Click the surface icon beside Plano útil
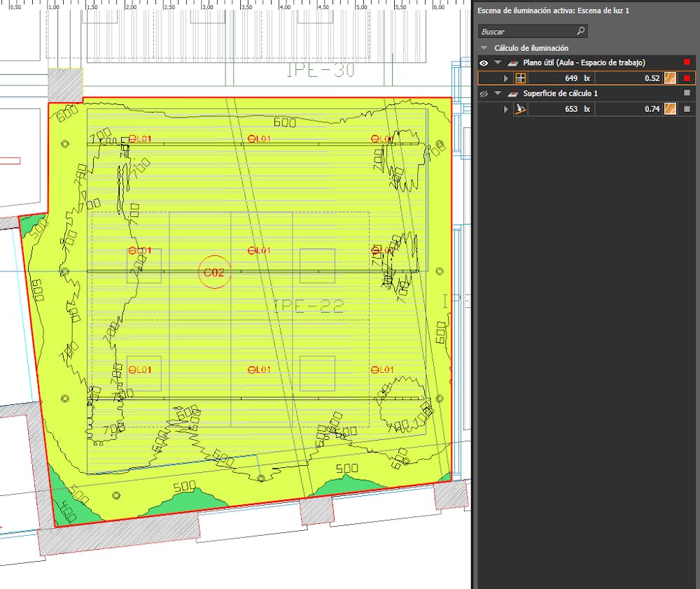The height and width of the screenshot is (589, 700). tap(513, 63)
